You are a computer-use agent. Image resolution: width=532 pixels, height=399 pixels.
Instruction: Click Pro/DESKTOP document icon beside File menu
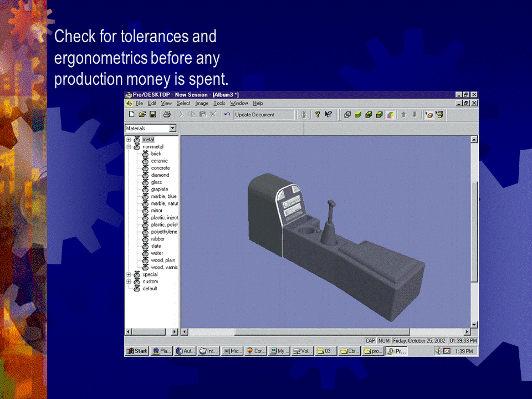coord(129,103)
